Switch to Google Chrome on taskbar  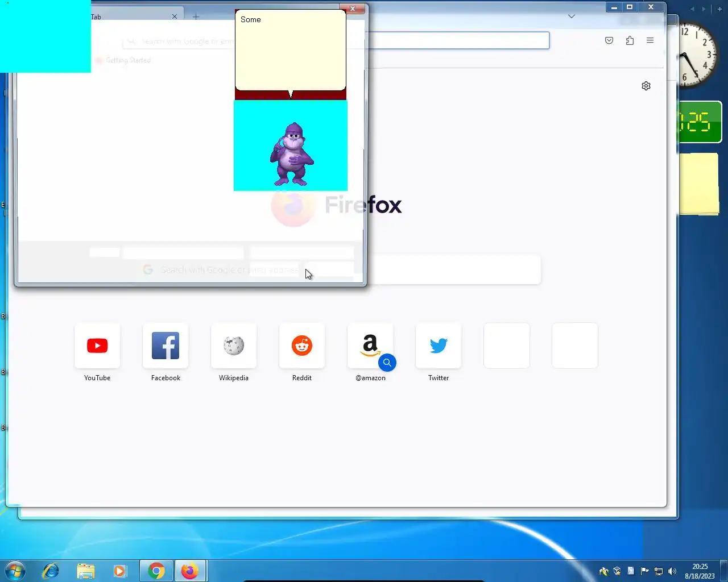(156, 571)
